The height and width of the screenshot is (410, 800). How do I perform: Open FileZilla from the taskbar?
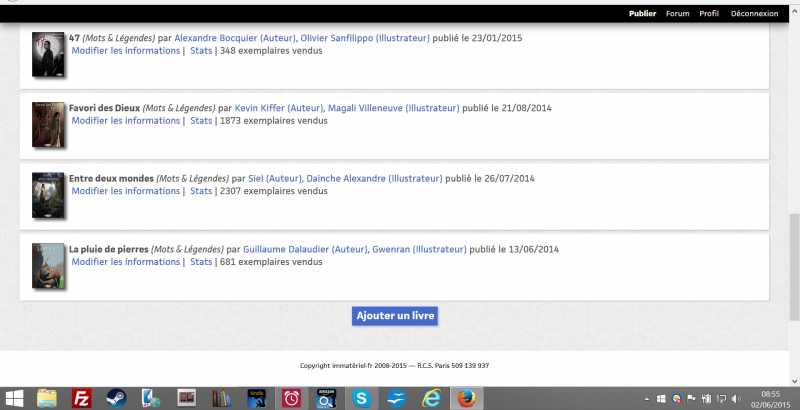[x=83, y=398]
